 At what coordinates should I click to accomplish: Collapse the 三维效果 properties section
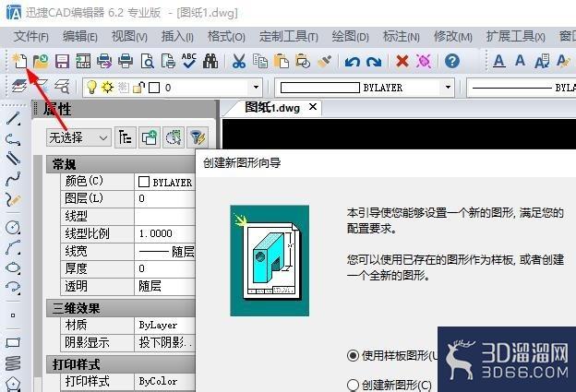(121, 308)
